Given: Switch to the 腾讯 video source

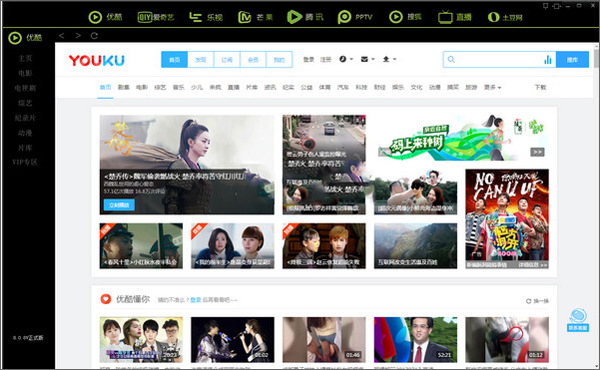Looking at the screenshot, I should click(305, 17).
